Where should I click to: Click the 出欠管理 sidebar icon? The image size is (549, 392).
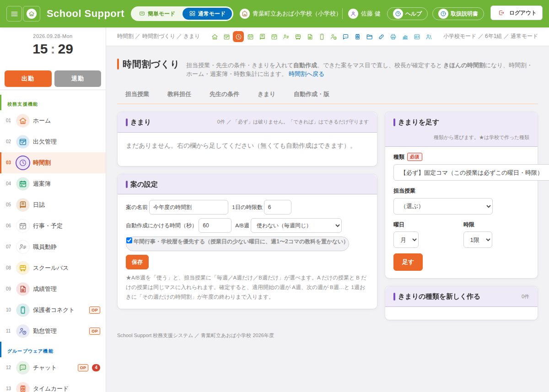tap(23, 142)
